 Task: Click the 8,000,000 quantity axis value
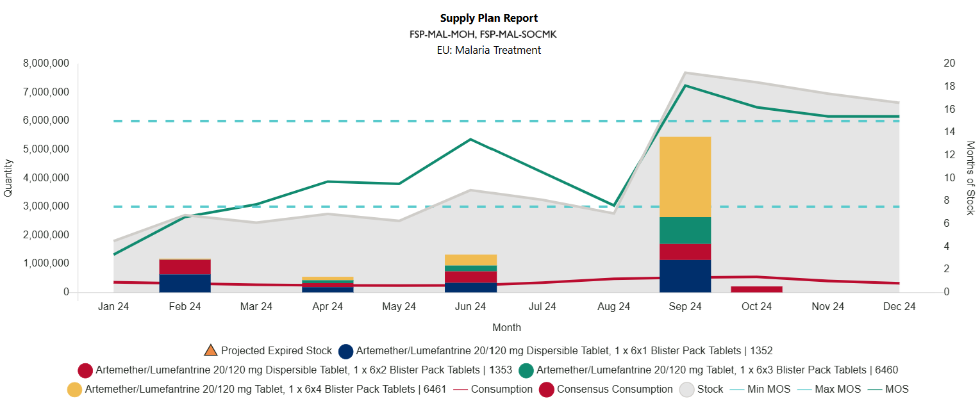click(46, 63)
